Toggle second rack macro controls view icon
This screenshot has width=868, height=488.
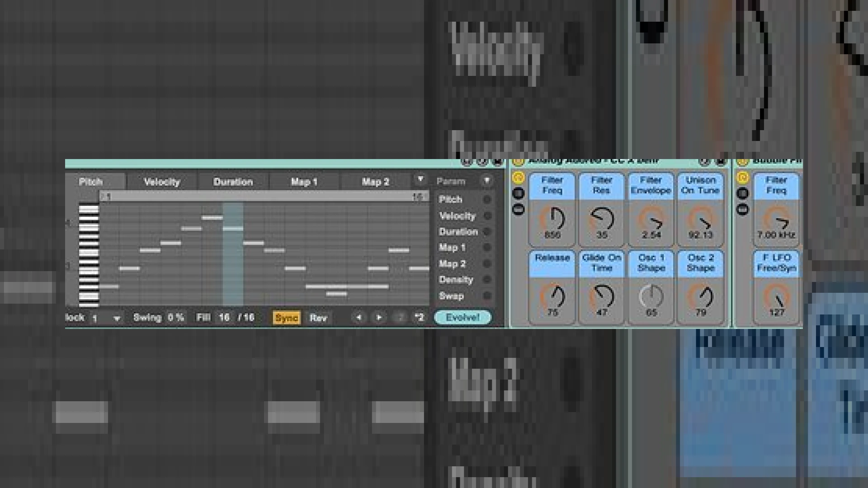[742, 178]
